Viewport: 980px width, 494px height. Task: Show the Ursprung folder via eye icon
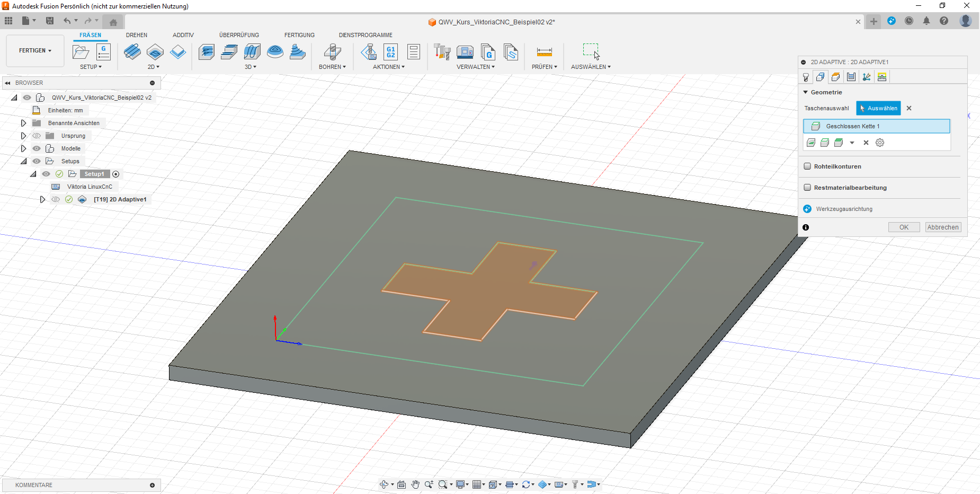[x=37, y=136]
